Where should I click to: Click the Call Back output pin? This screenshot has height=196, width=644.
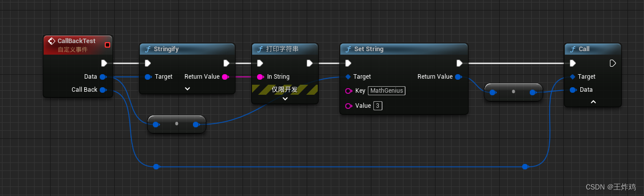(x=103, y=90)
